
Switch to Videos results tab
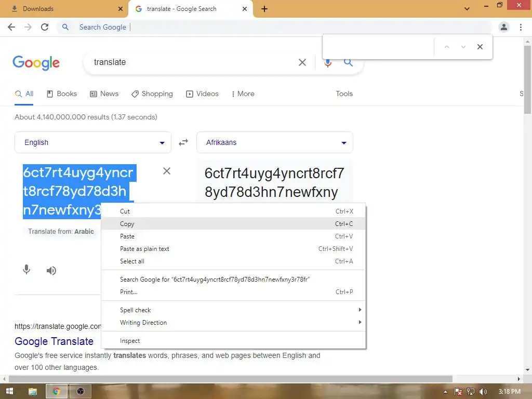pos(202,94)
